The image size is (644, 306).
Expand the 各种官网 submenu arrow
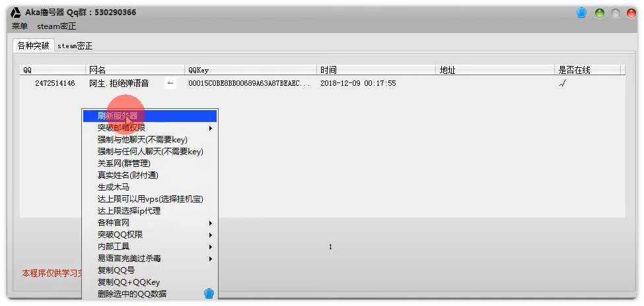[210, 223]
